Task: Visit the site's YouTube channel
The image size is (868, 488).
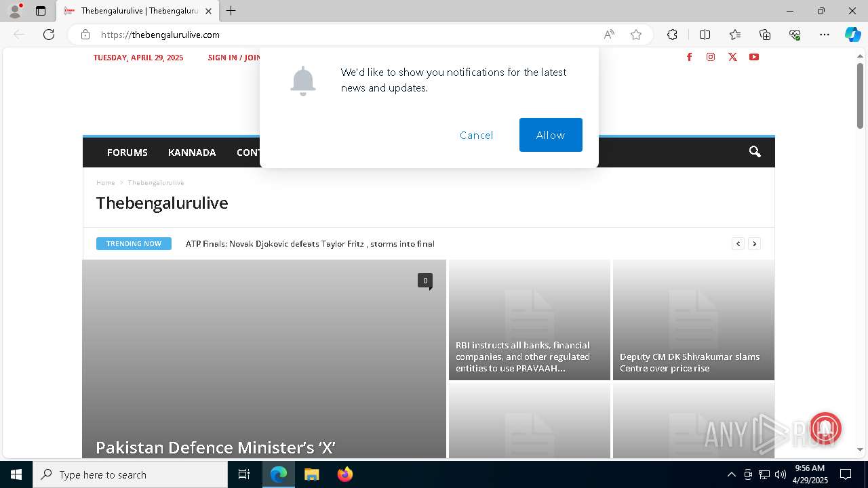Action: pos(754,57)
